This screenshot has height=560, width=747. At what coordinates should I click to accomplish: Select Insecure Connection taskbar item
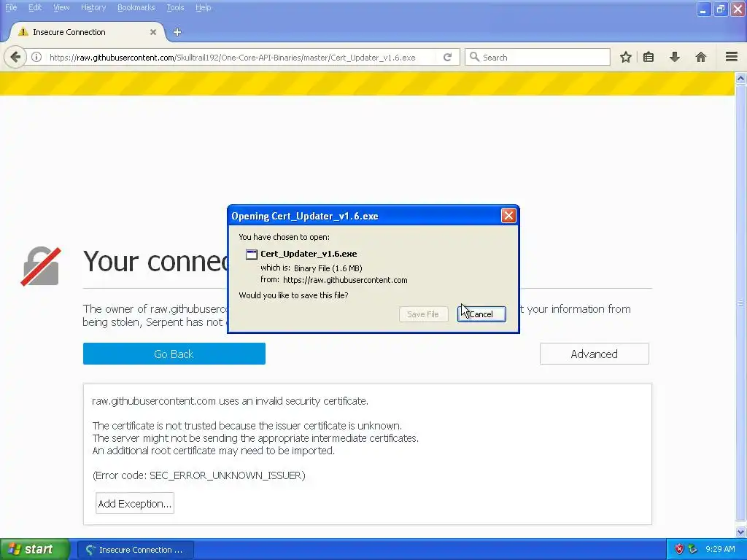pyautogui.click(x=135, y=550)
